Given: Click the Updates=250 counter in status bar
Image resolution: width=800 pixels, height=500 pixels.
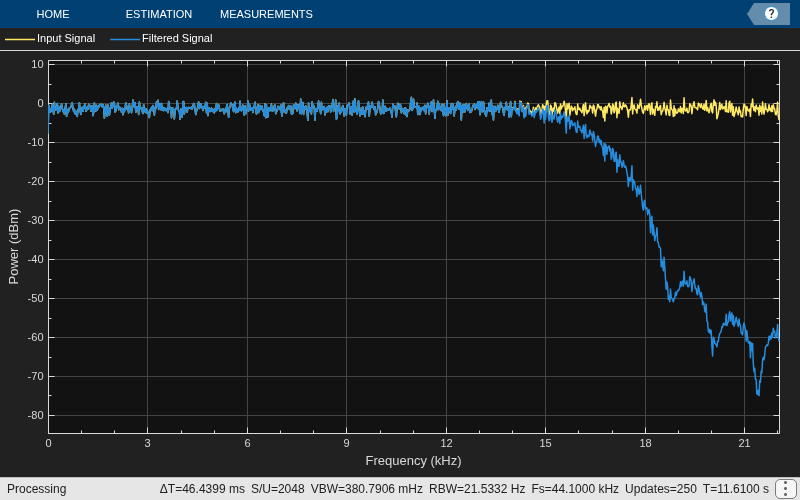Looking at the screenshot, I should coord(660,489).
